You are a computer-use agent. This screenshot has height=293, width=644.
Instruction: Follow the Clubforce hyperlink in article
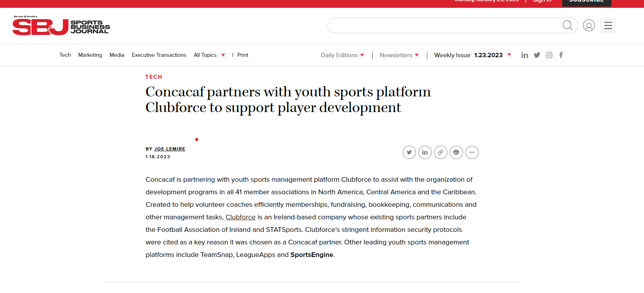tap(241, 217)
